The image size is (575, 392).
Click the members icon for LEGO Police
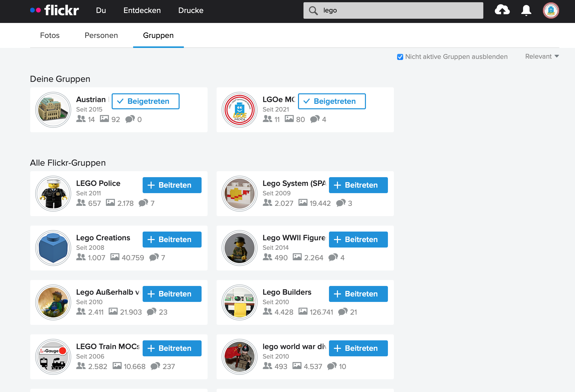(81, 203)
